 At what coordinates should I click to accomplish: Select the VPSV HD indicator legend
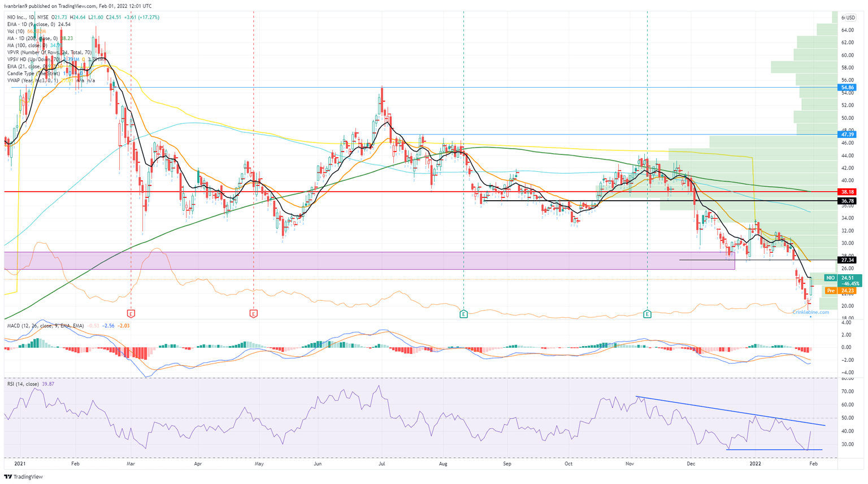pyautogui.click(x=33, y=59)
